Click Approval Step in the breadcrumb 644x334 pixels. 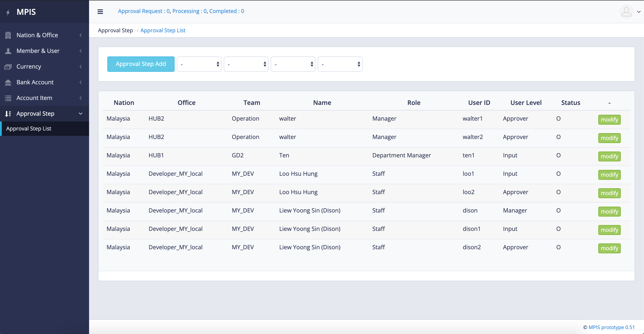coord(115,30)
